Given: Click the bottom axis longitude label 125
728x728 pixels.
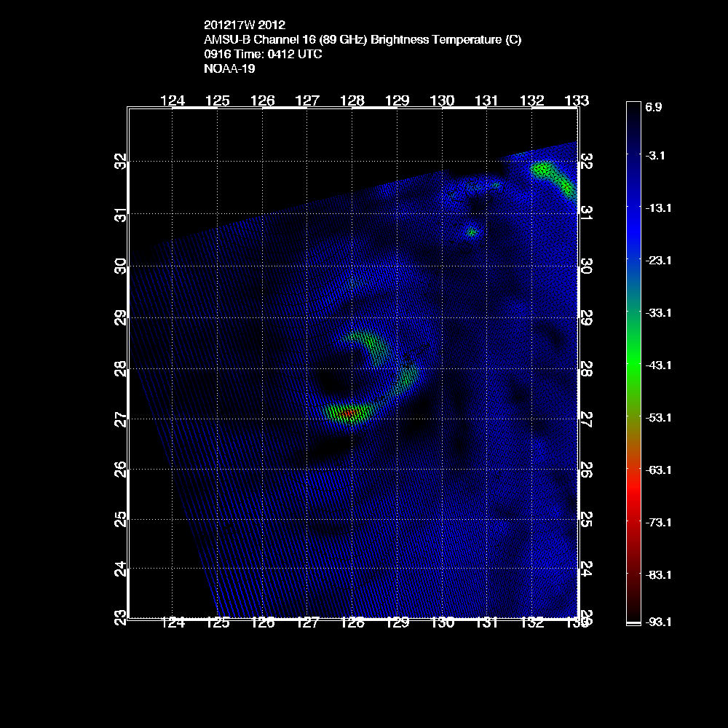Looking at the screenshot, I should (218, 622).
